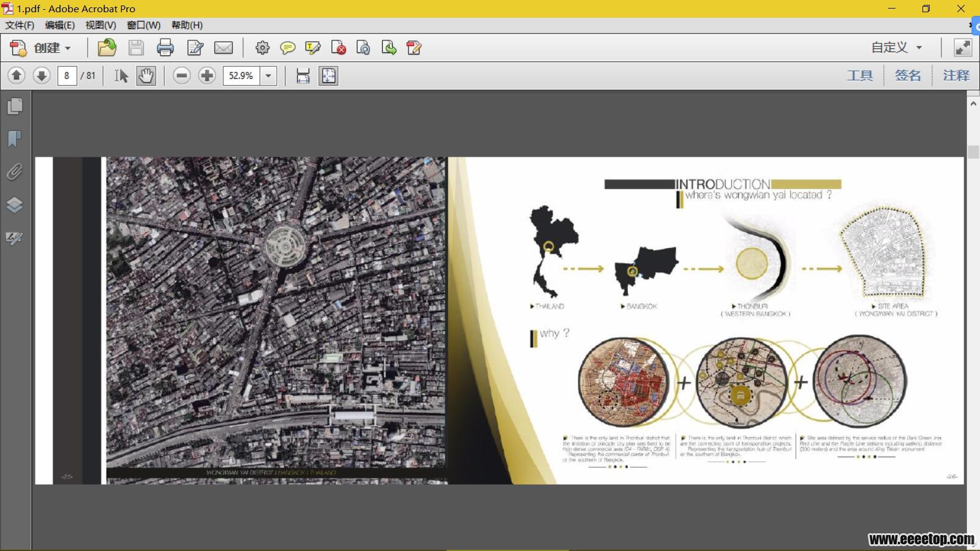Show the bookmarks panel

(x=15, y=139)
